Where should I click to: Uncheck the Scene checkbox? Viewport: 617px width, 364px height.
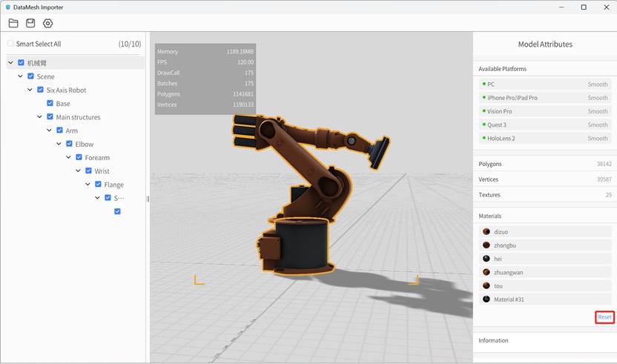(30, 76)
